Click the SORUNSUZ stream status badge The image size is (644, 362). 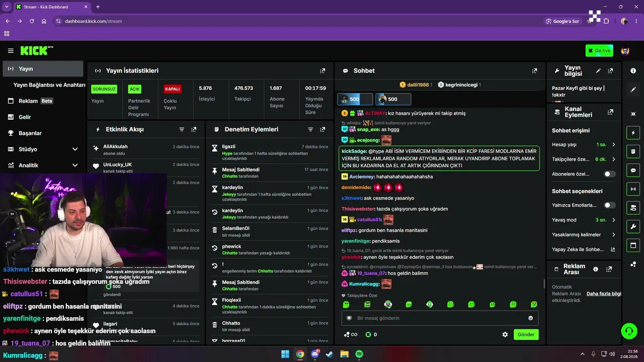[104, 89]
